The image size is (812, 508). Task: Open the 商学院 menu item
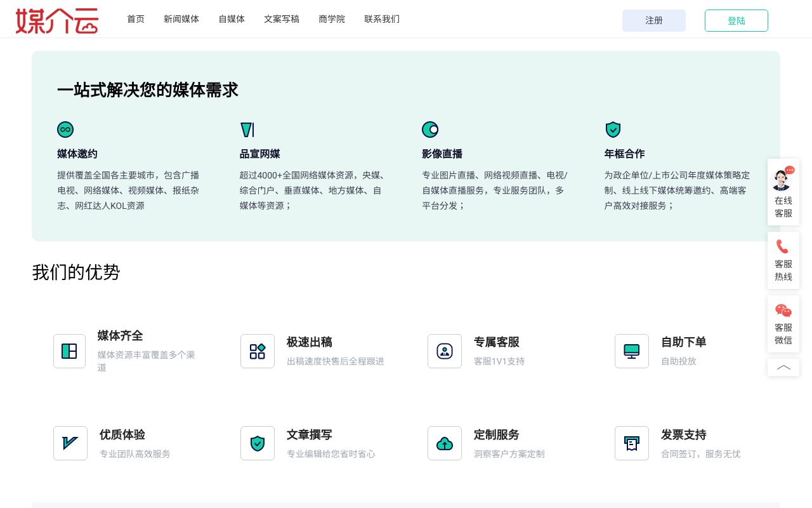tap(332, 19)
